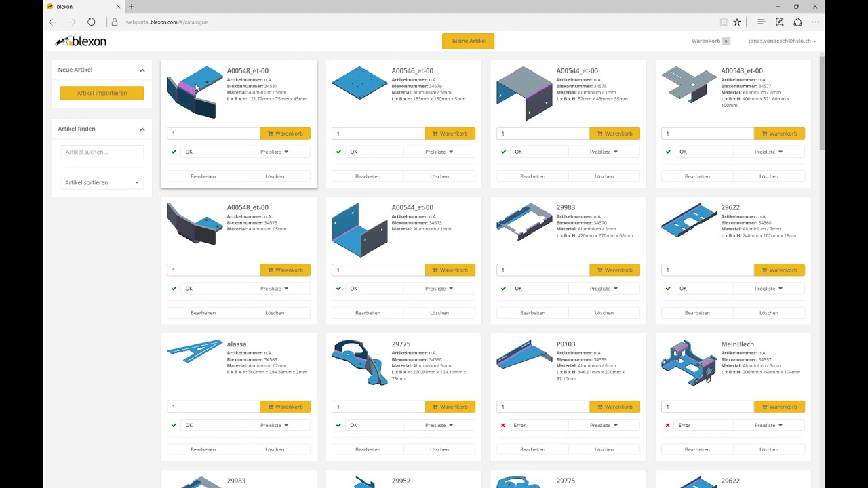This screenshot has height=488, width=868.
Task: Click Löschen for Blexonnummer 34560 item
Action: (439, 449)
